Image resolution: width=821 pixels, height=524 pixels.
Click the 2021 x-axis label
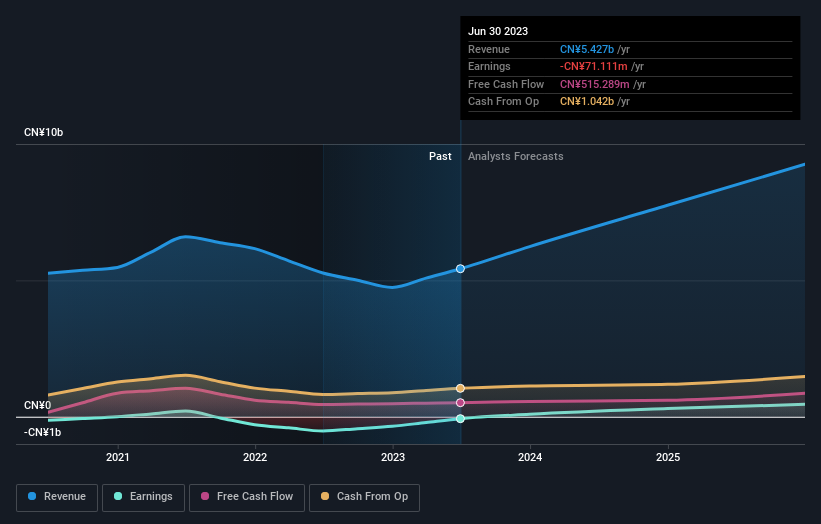pos(118,458)
